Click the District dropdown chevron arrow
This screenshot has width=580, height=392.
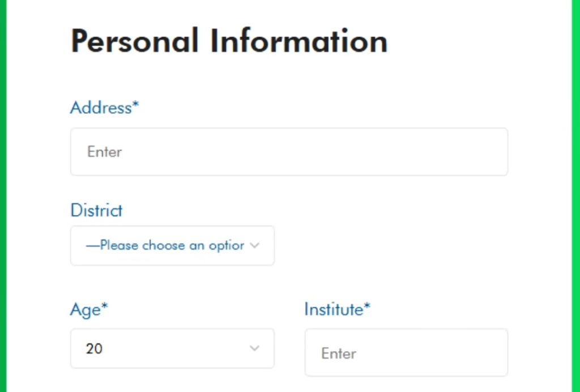(255, 246)
